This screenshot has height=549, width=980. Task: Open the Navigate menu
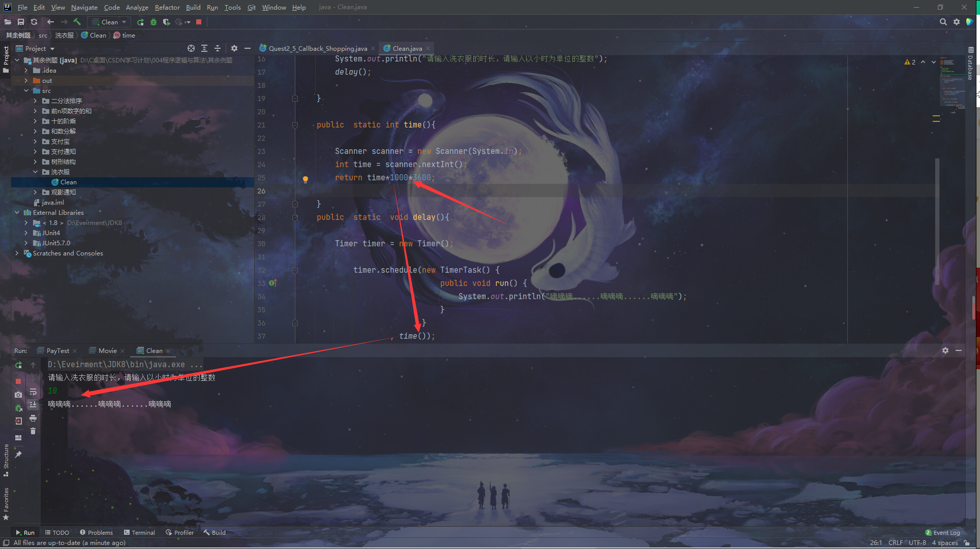pos(84,7)
